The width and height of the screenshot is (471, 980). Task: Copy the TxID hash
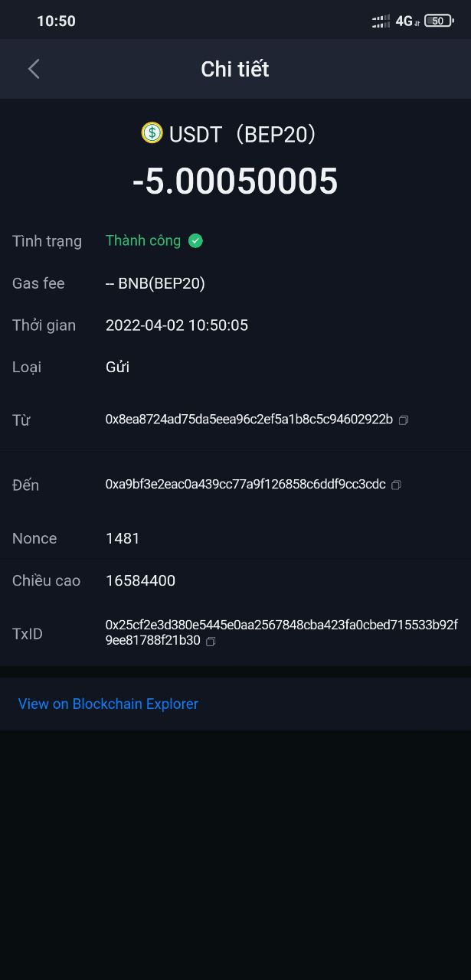211,641
